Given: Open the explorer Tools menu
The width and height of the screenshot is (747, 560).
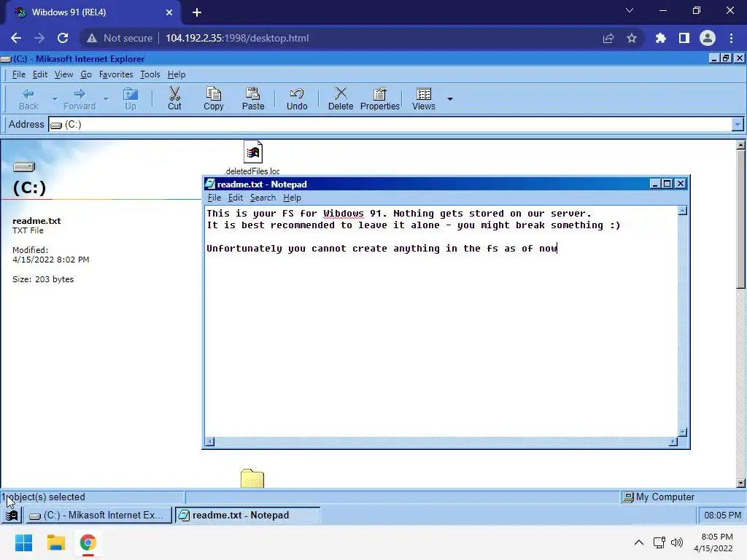Looking at the screenshot, I should point(150,74).
